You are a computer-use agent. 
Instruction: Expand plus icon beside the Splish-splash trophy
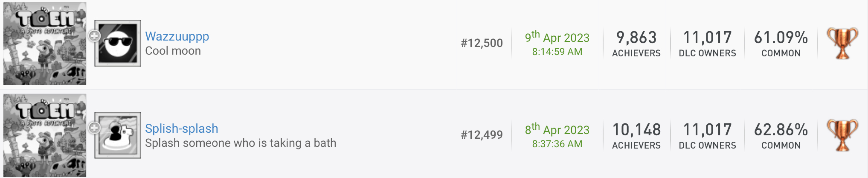pos(94,128)
